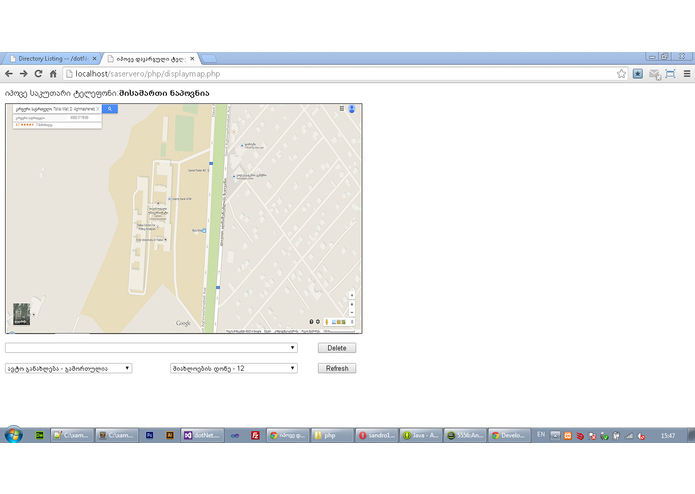Click the map search text box
Image resolution: width=695 pixels, height=494 pixels.
[55, 109]
